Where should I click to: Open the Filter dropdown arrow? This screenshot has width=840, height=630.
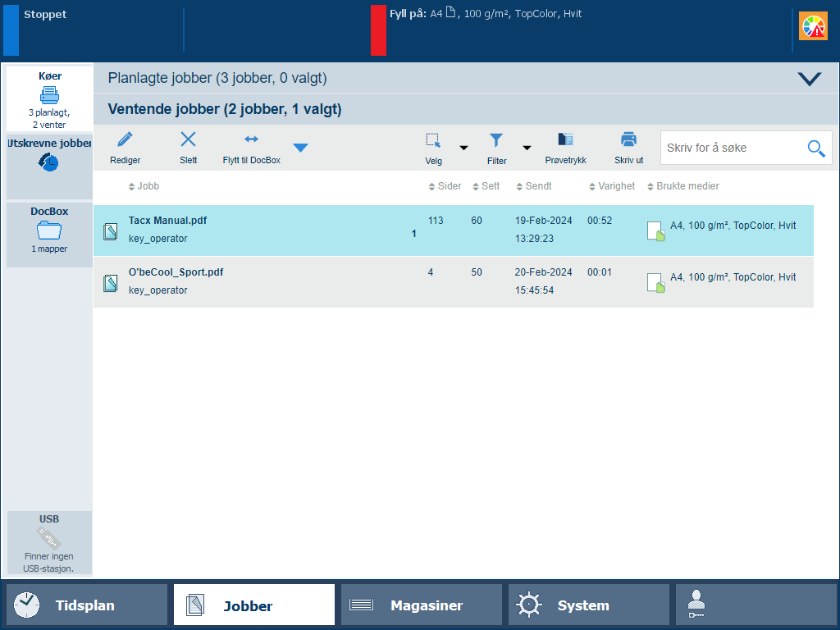coord(527,148)
